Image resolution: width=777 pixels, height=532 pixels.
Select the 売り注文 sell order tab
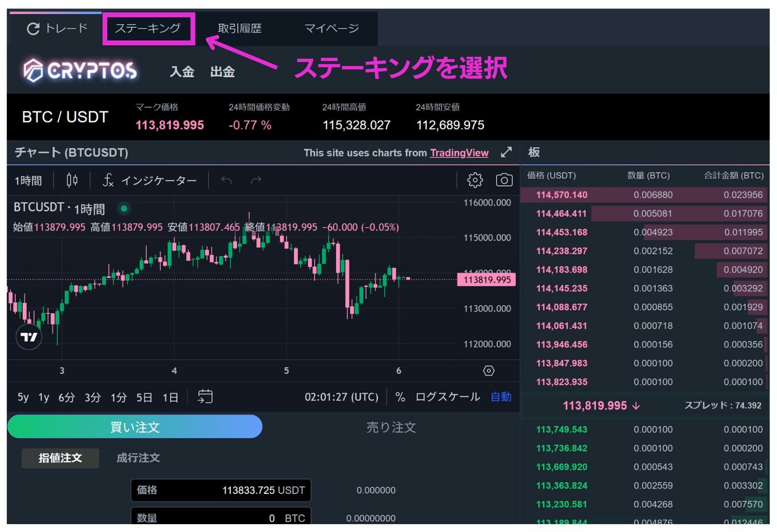pos(391,427)
